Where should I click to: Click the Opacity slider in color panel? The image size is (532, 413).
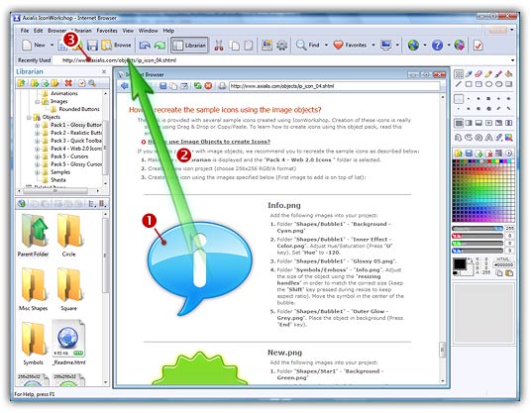[x=479, y=228]
